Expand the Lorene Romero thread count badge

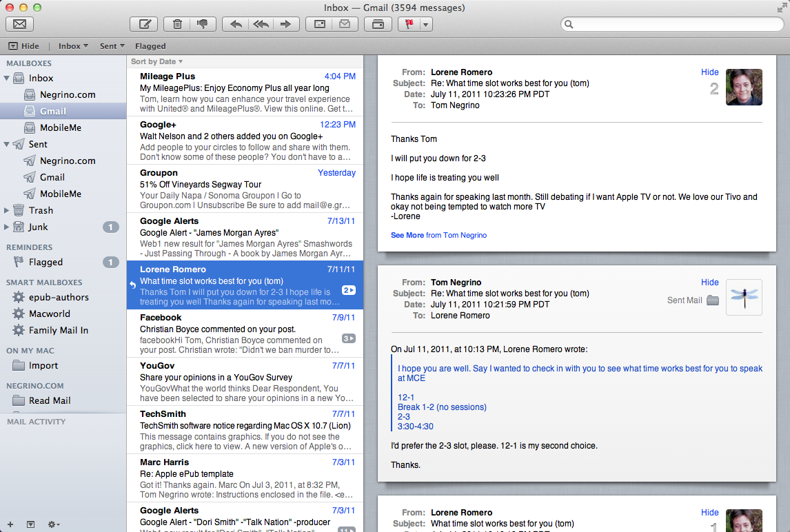tap(349, 290)
